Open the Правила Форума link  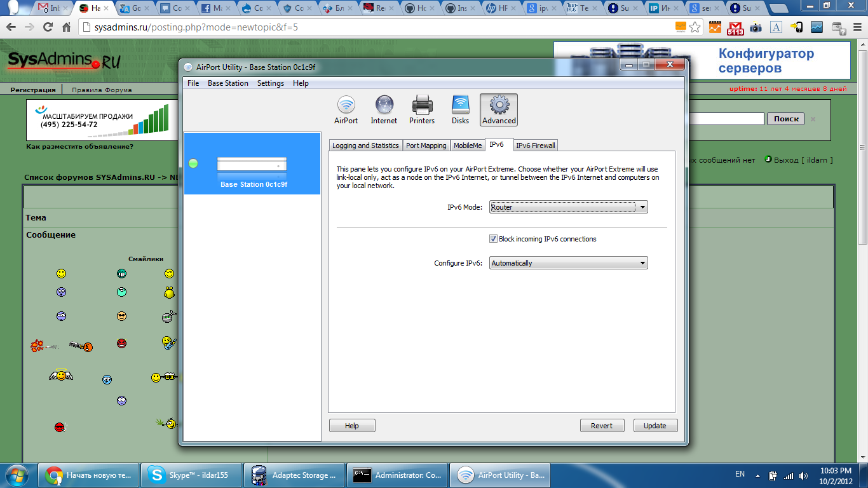[102, 90]
